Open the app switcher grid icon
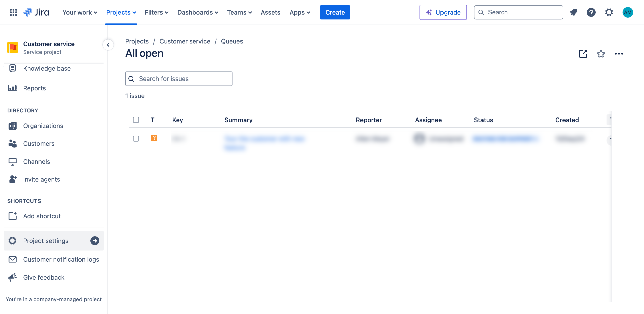 pos(13,12)
